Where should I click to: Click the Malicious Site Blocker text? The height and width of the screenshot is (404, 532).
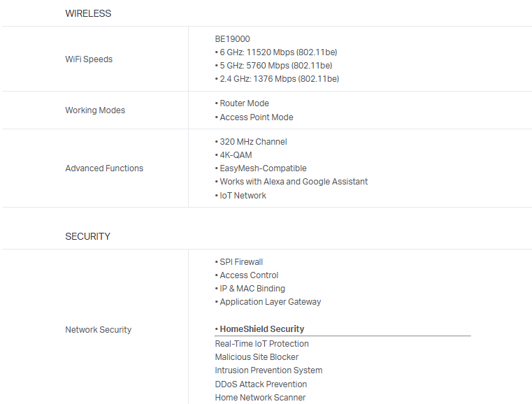pos(257,357)
